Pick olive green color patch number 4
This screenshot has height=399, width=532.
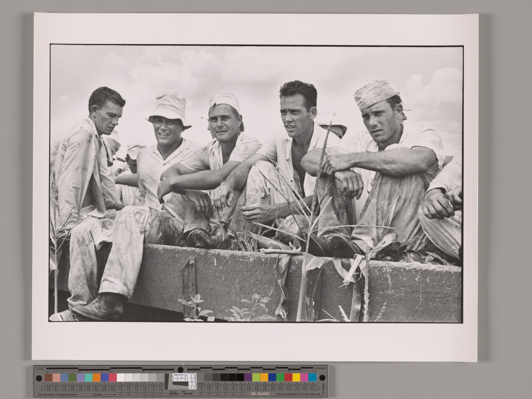[72, 378]
